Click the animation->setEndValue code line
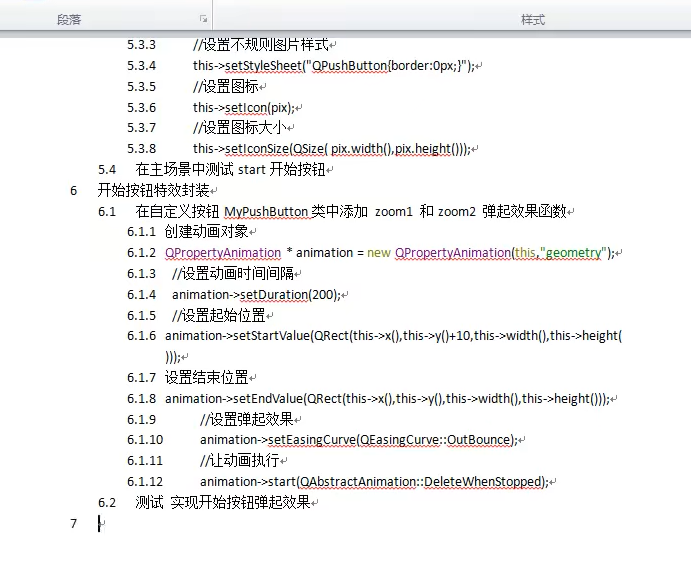This screenshot has height=586, width=691. (387, 399)
